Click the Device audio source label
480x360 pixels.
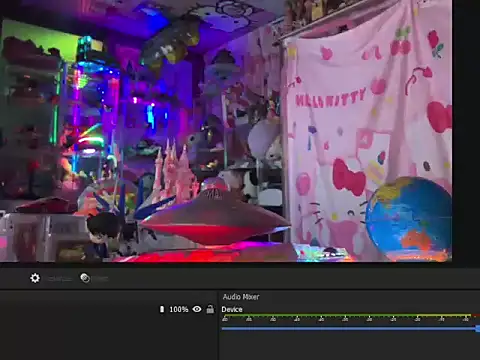pos(232,309)
